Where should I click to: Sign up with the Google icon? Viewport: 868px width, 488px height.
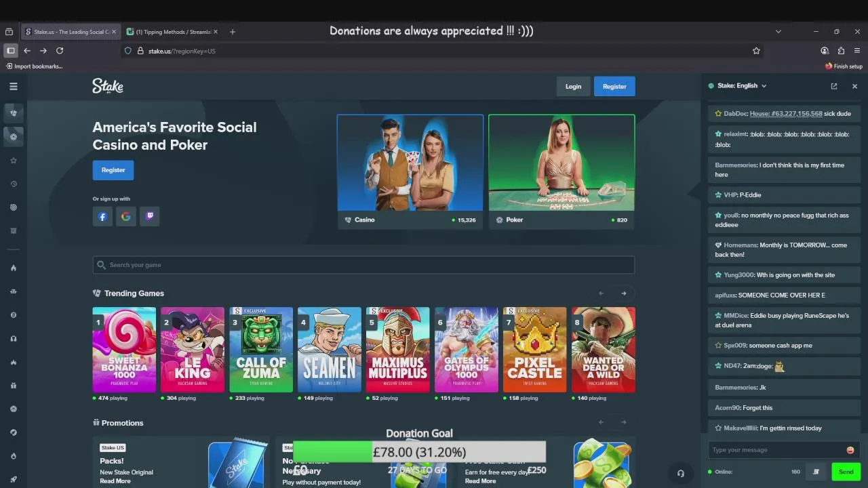[126, 217]
